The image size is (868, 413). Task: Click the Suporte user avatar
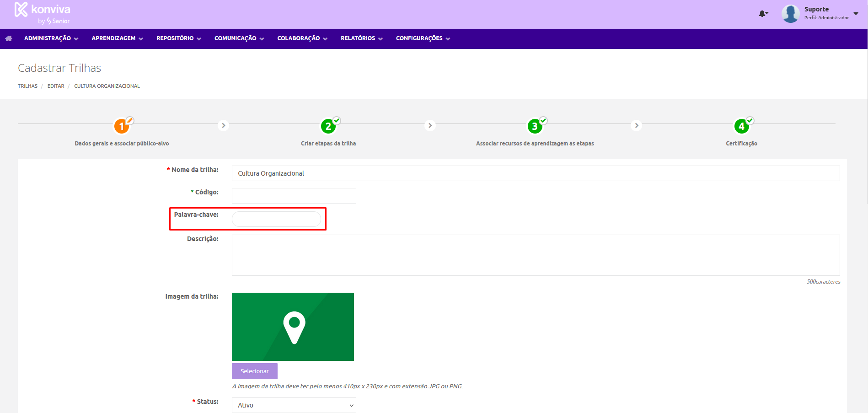[x=790, y=14]
